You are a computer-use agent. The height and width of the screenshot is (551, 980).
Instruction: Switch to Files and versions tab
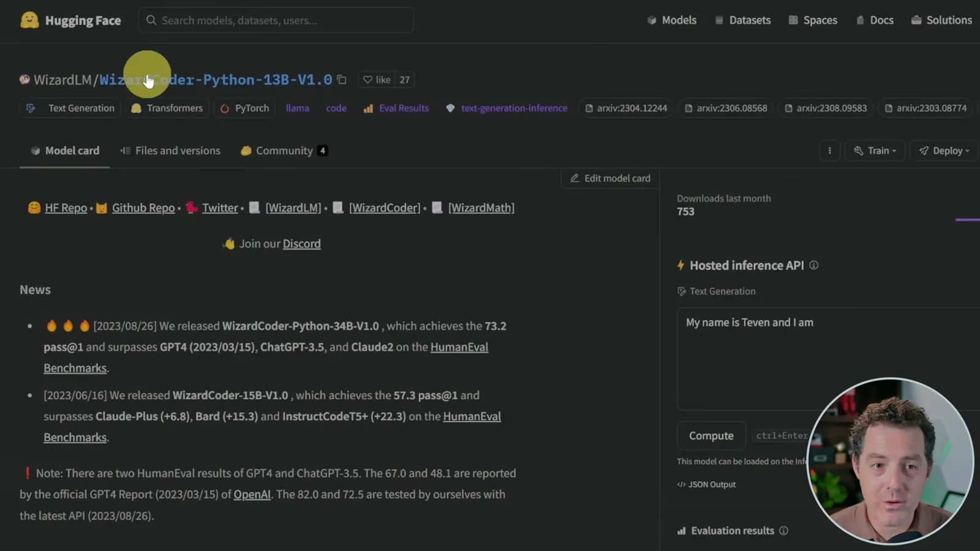pyautogui.click(x=170, y=151)
